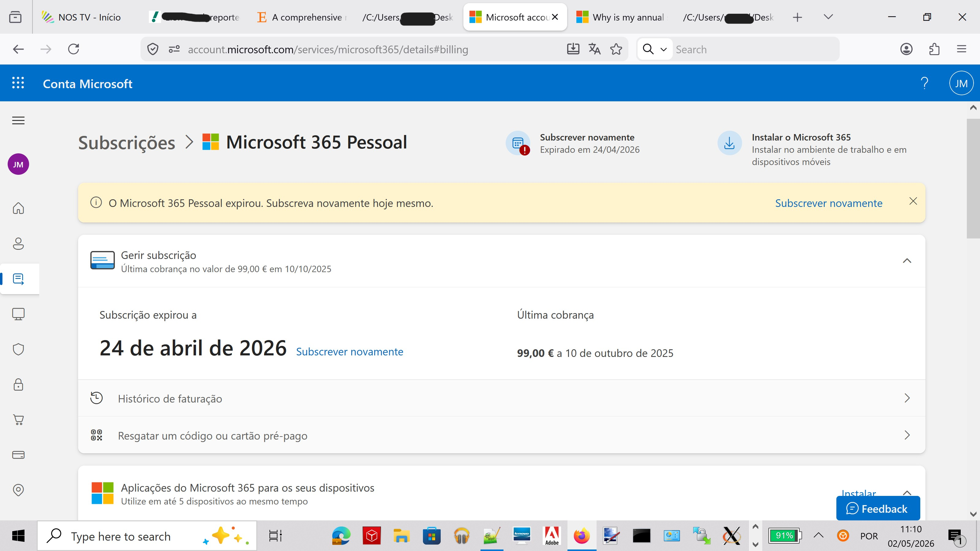The height and width of the screenshot is (551, 980).
Task: Switch to the Why is my annual tab
Action: (x=621, y=17)
